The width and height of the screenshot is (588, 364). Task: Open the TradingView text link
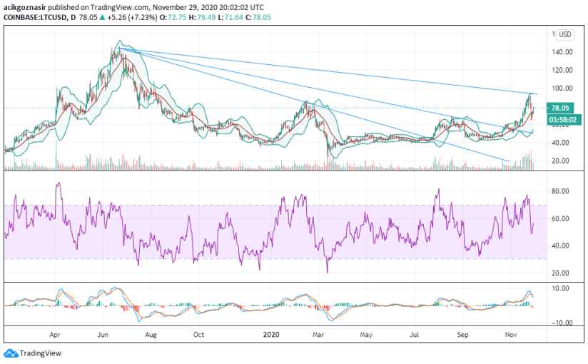tap(40, 353)
